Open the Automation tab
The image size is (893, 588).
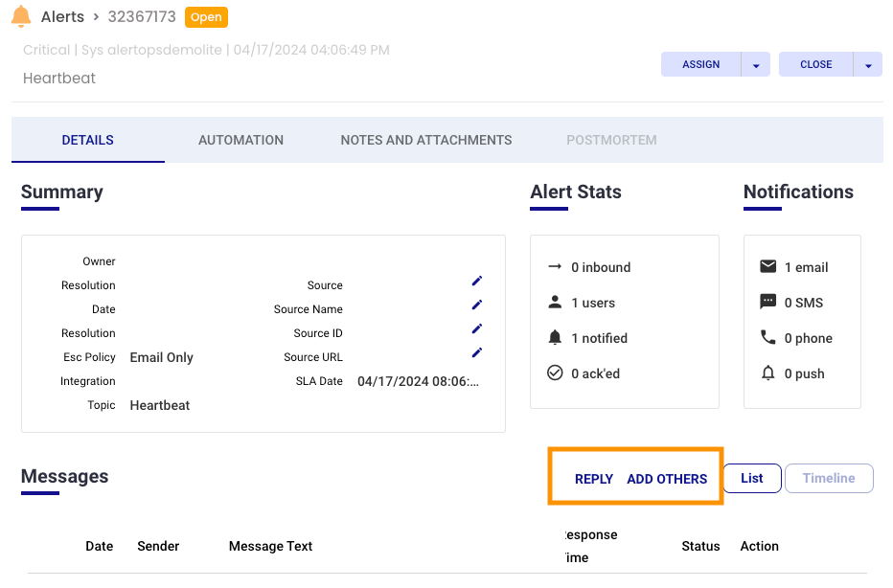tap(240, 140)
